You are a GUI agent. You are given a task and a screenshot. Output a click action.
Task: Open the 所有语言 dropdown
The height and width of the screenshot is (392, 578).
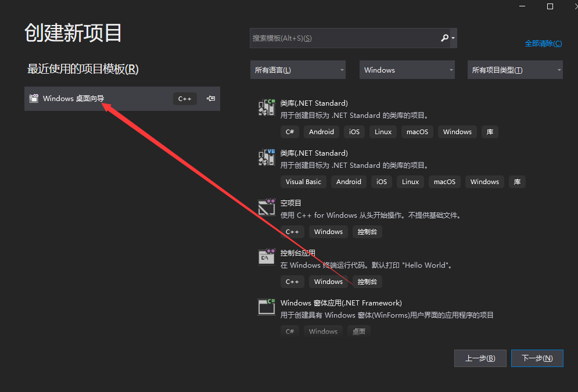point(298,70)
